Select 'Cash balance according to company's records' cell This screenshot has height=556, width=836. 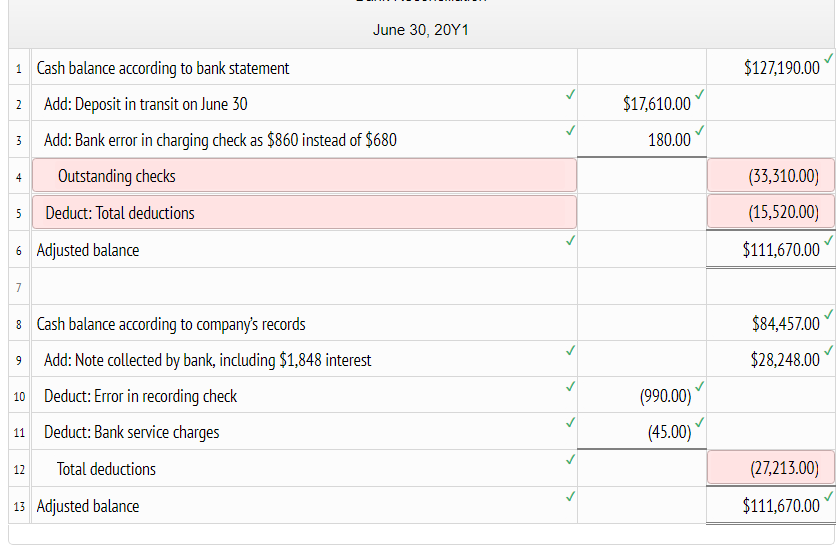pyautogui.click(x=304, y=324)
